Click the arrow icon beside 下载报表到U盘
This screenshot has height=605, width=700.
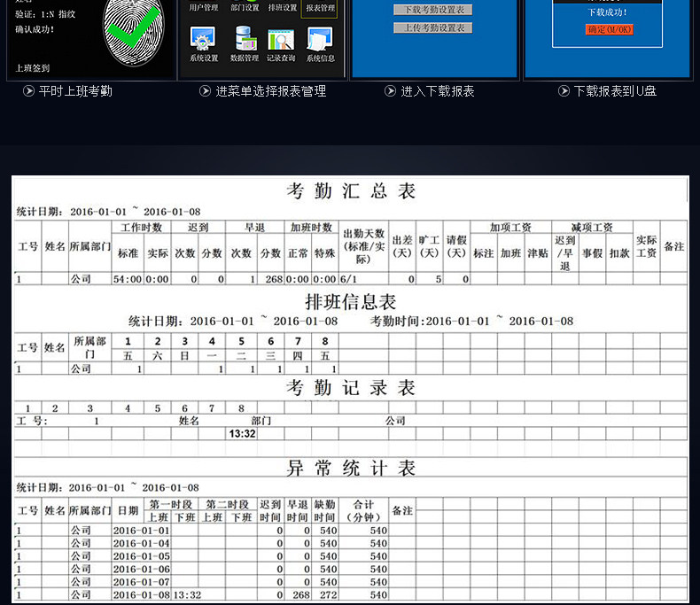point(564,91)
